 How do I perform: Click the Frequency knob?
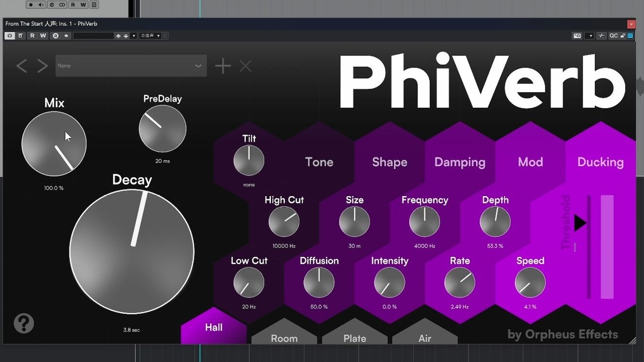click(x=425, y=222)
